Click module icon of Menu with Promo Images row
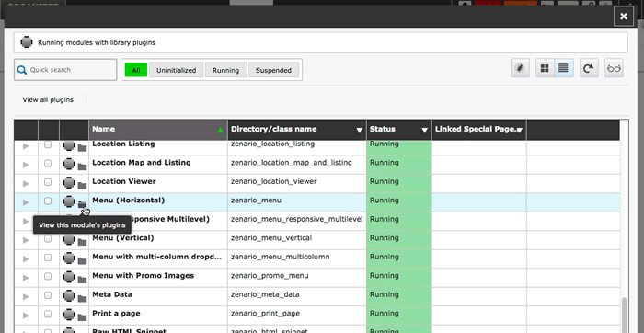The image size is (644, 333). click(69, 277)
